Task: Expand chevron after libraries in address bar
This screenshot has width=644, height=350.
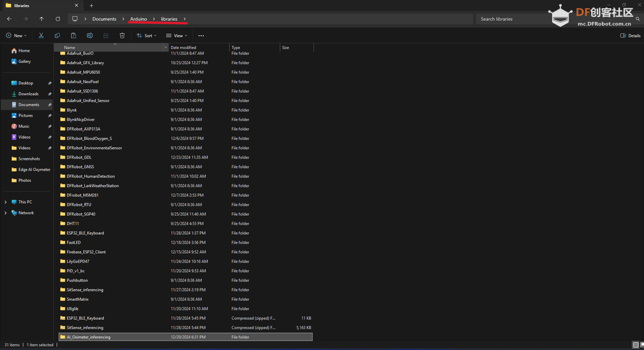Action: [x=184, y=19]
